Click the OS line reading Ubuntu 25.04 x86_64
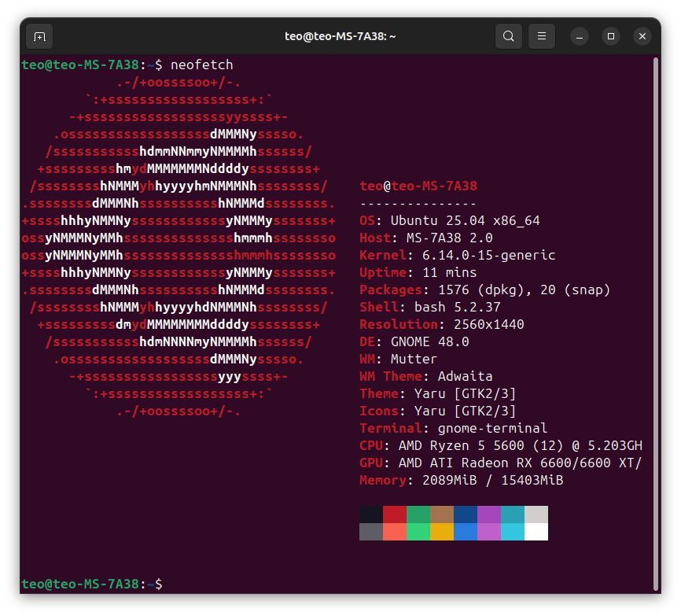 (x=450, y=221)
